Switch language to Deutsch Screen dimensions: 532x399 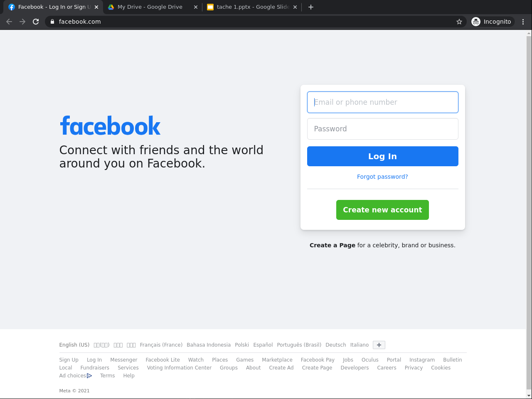pos(336,345)
